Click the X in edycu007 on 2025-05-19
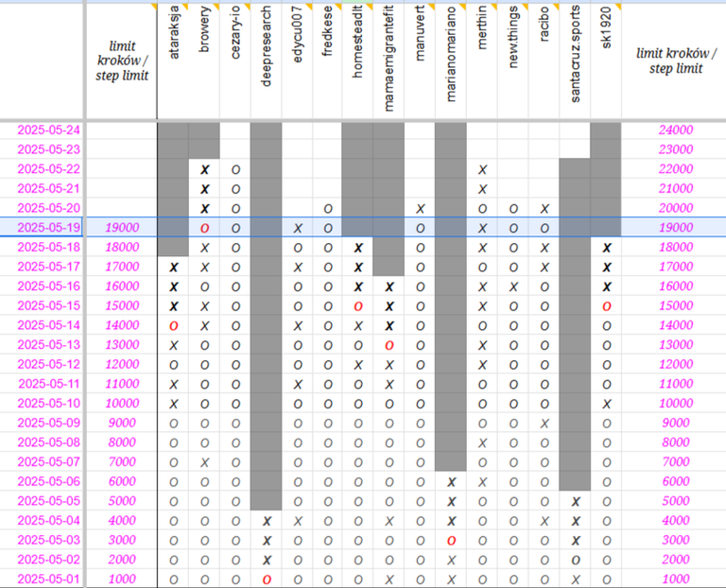 point(297,228)
